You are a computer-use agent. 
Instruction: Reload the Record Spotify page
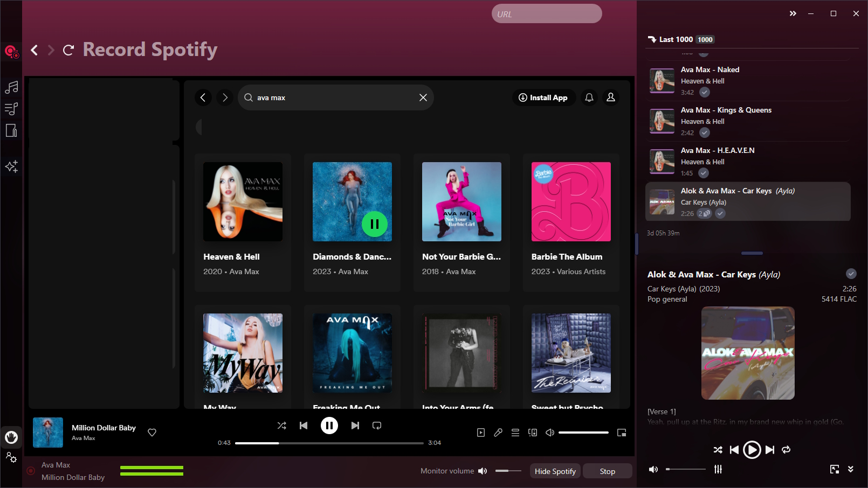coord(68,50)
